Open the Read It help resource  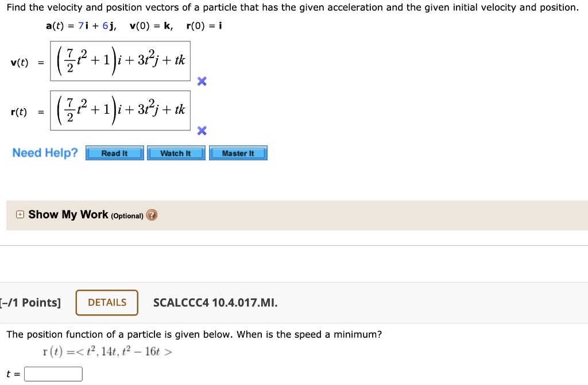114,153
